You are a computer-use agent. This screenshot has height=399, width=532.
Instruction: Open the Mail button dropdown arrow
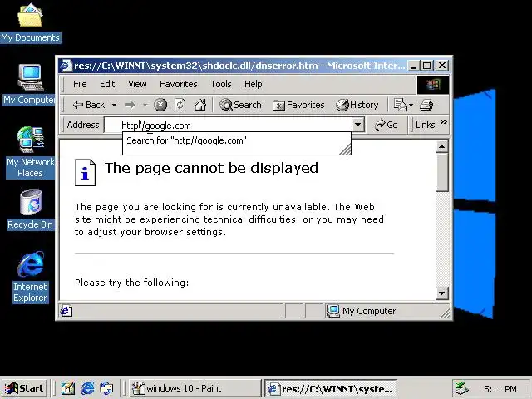tap(411, 106)
